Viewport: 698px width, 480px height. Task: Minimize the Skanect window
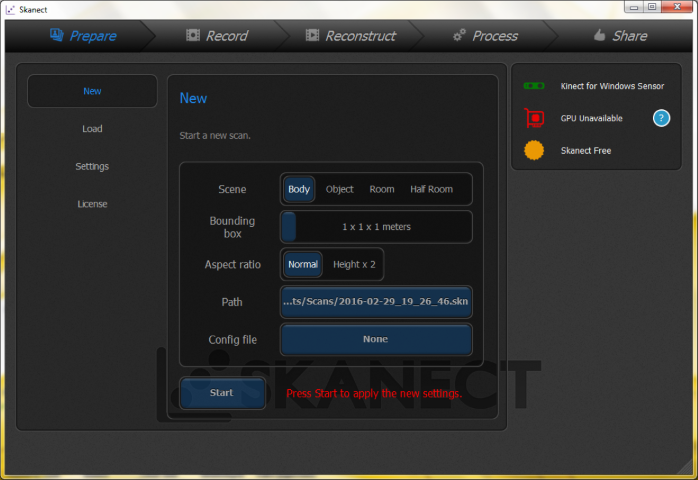(634, 7)
